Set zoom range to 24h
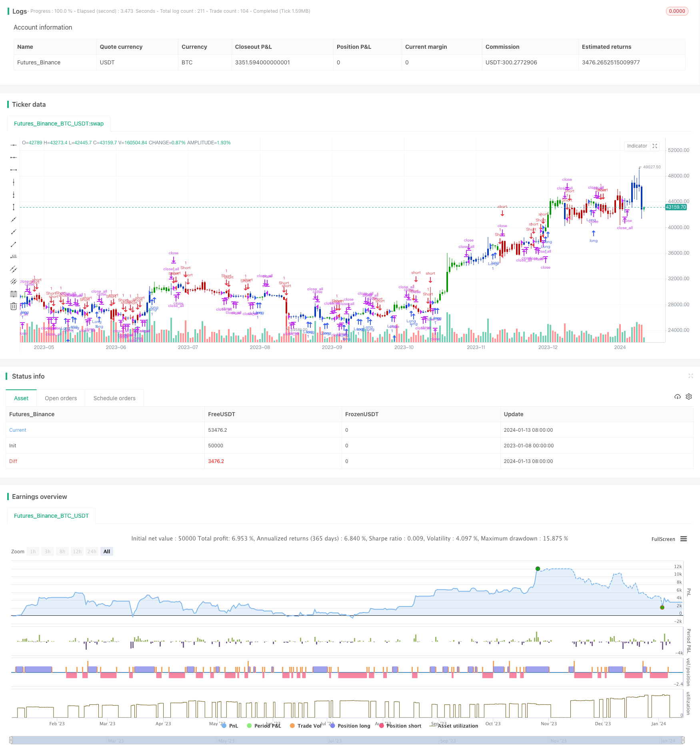Viewport: 700px width, 756px height. coord(92,551)
